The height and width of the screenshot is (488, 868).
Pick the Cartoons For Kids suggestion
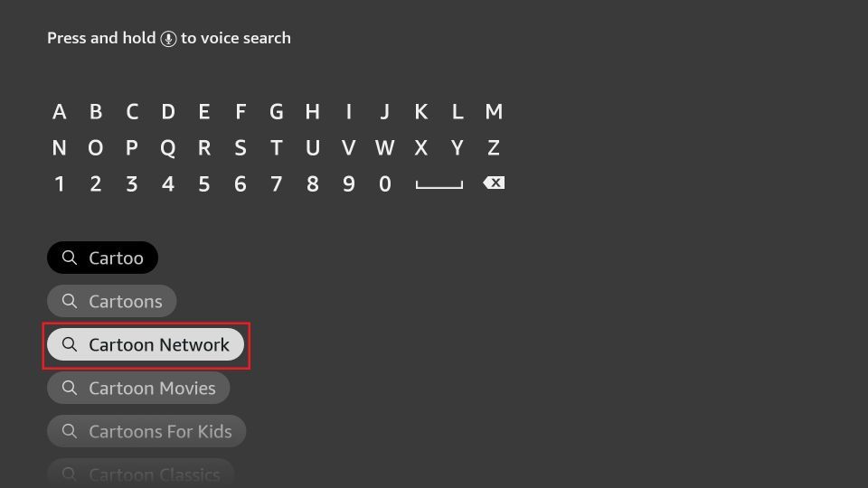click(146, 431)
